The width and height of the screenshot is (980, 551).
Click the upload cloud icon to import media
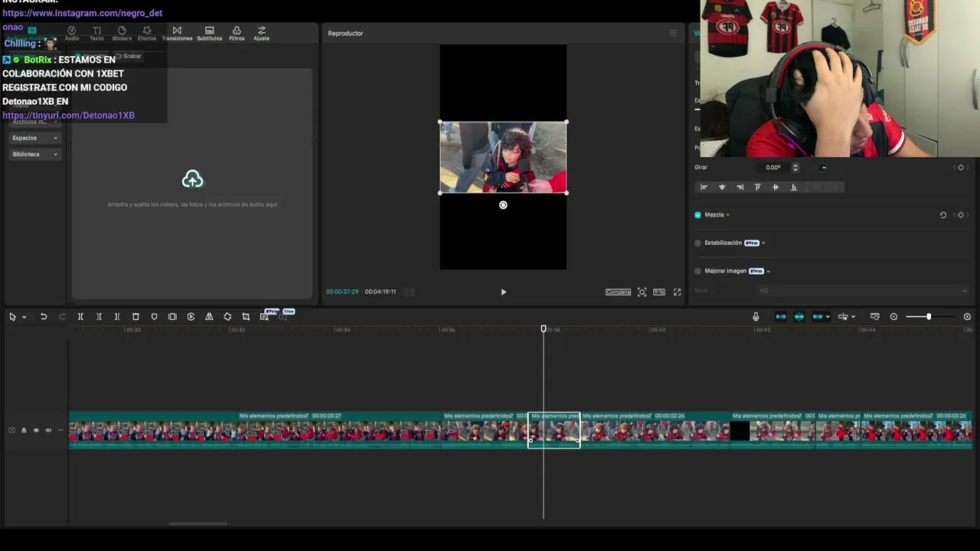tap(192, 179)
